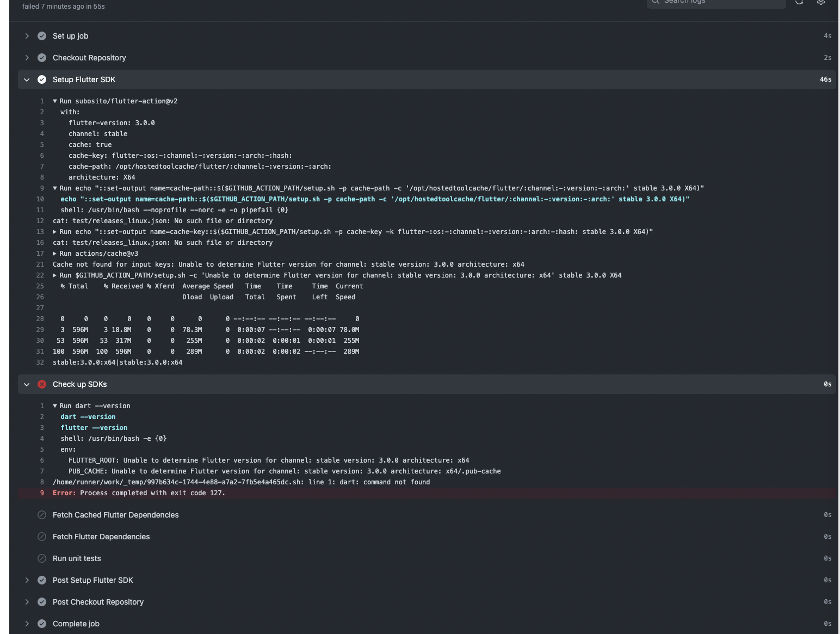Click the green check icon on Setup Flutter SDK

tap(42, 79)
